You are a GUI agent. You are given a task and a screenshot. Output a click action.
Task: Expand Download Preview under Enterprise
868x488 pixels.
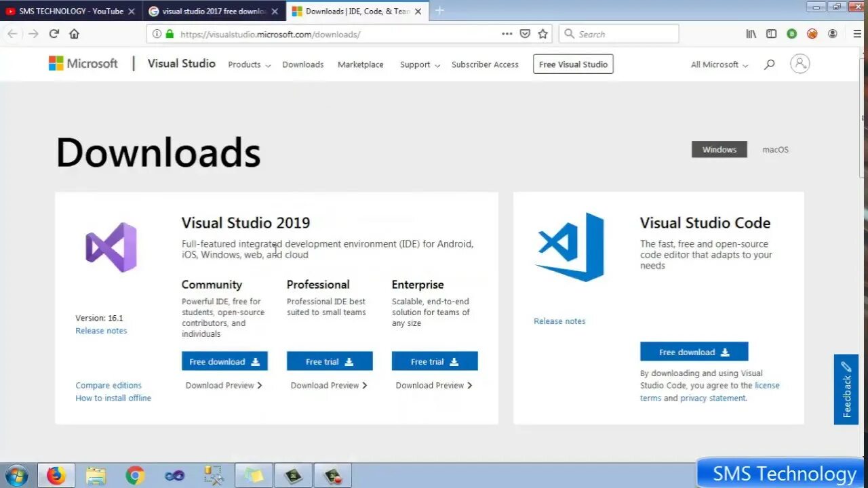(434, 385)
